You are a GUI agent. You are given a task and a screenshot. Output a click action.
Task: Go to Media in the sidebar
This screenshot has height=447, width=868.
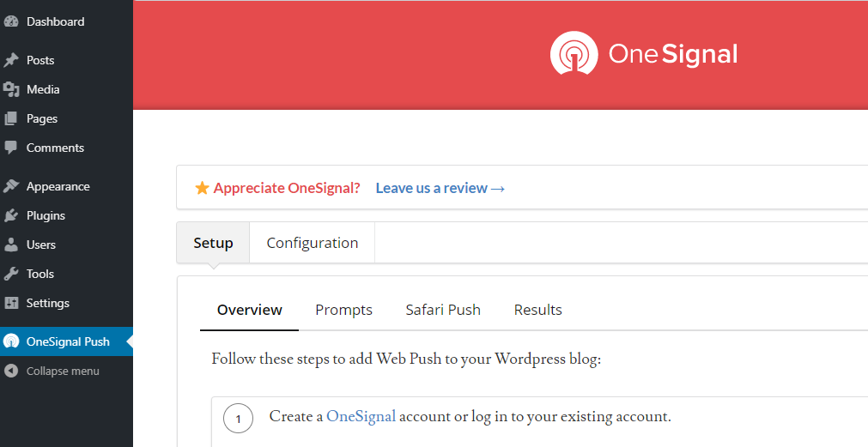pos(43,89)
